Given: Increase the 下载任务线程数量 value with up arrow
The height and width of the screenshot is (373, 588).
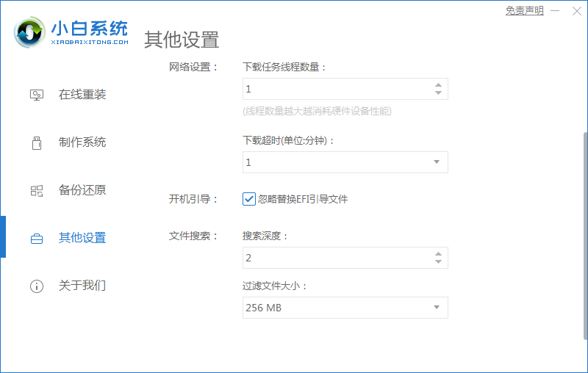Looking at the screenshot, I should 438,84.
